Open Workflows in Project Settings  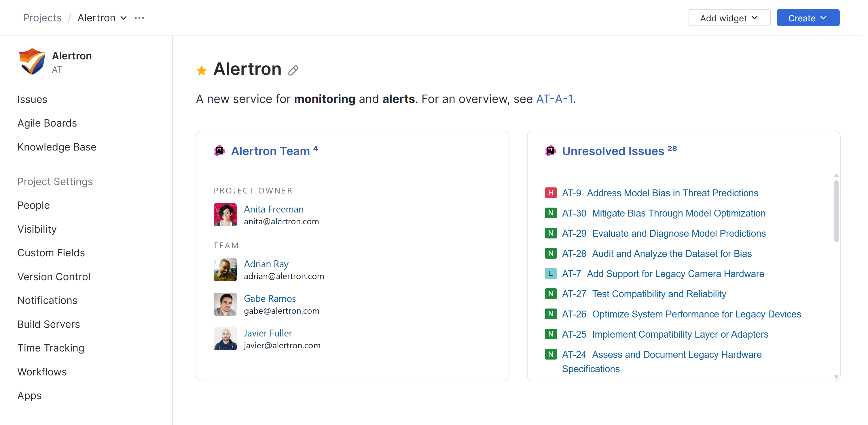tap(42, 372)
